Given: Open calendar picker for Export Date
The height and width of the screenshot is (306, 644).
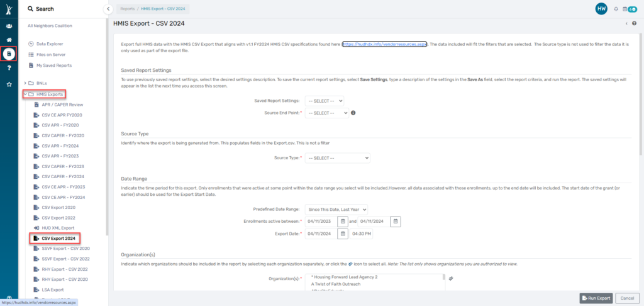Looking at the screenshot, I should coord(343,234).
